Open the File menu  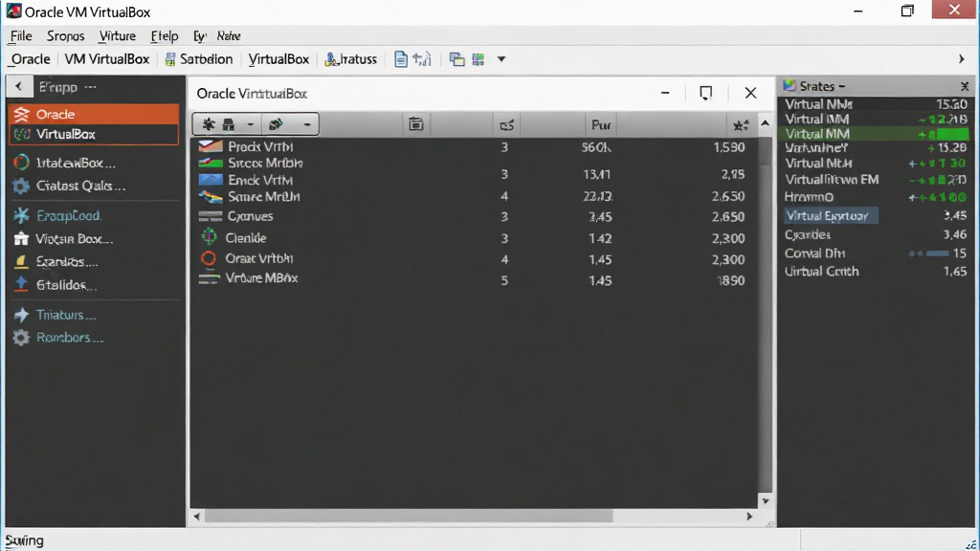click(x=21, y=36)
